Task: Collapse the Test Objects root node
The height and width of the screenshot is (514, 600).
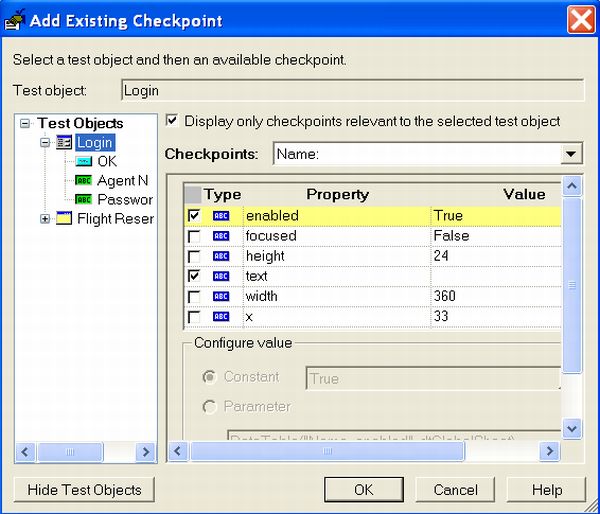Action: click(25, 123)
